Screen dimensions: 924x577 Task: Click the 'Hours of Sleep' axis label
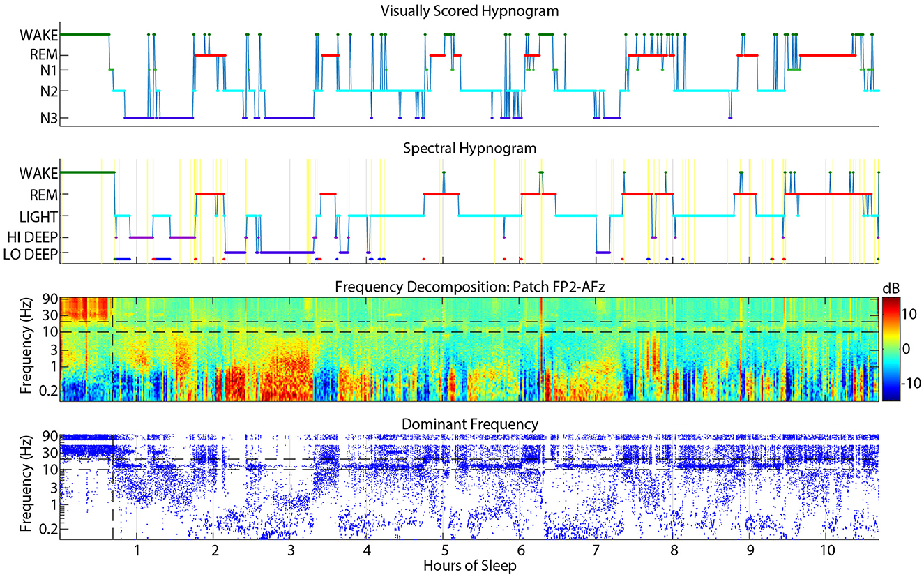[470, 566]
